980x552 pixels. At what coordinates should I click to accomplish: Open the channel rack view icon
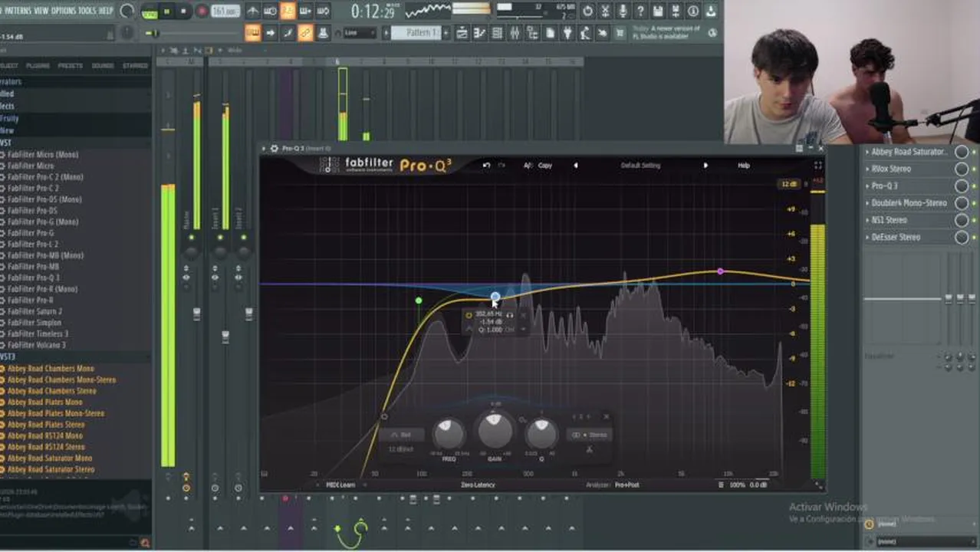click(x=497, y=33)
